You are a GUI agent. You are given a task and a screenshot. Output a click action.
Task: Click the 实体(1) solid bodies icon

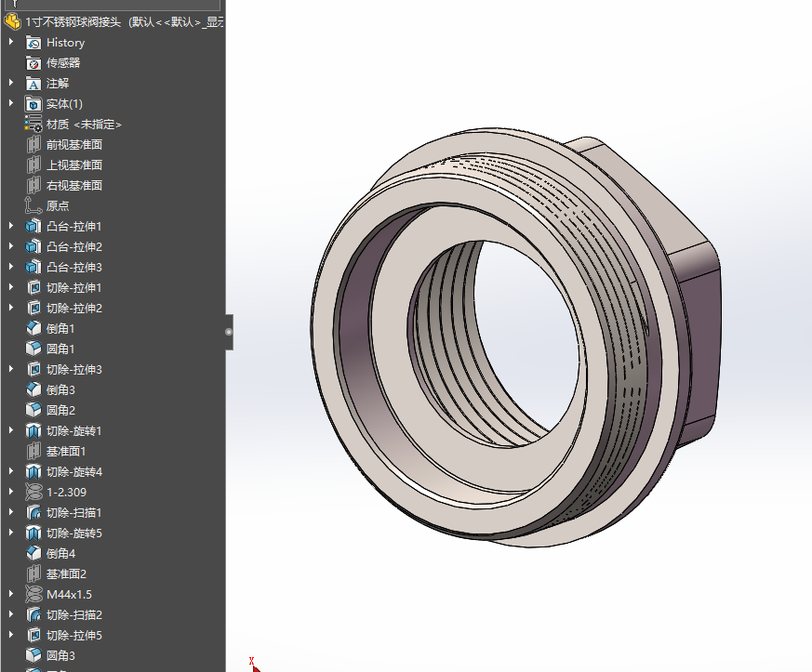[33, 104]
